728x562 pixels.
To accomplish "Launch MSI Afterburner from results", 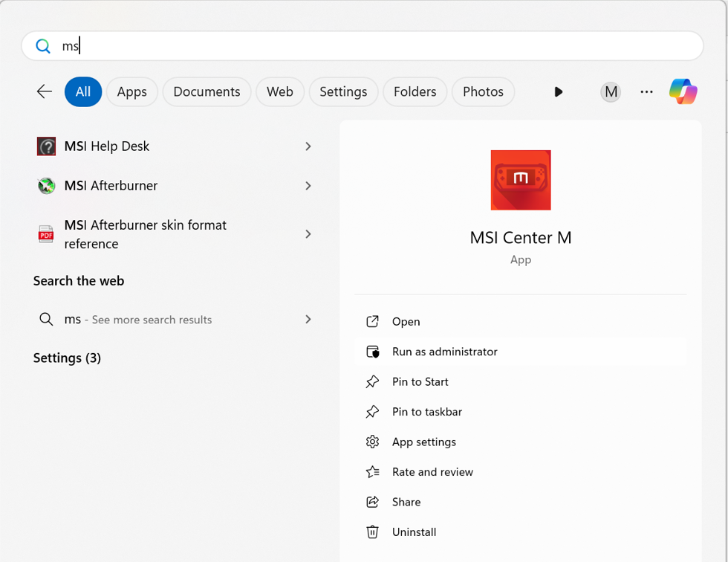I will pos(111,186).
